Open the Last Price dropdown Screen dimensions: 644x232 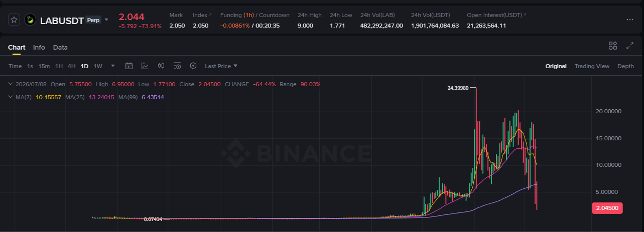click(x=221, y=66)
